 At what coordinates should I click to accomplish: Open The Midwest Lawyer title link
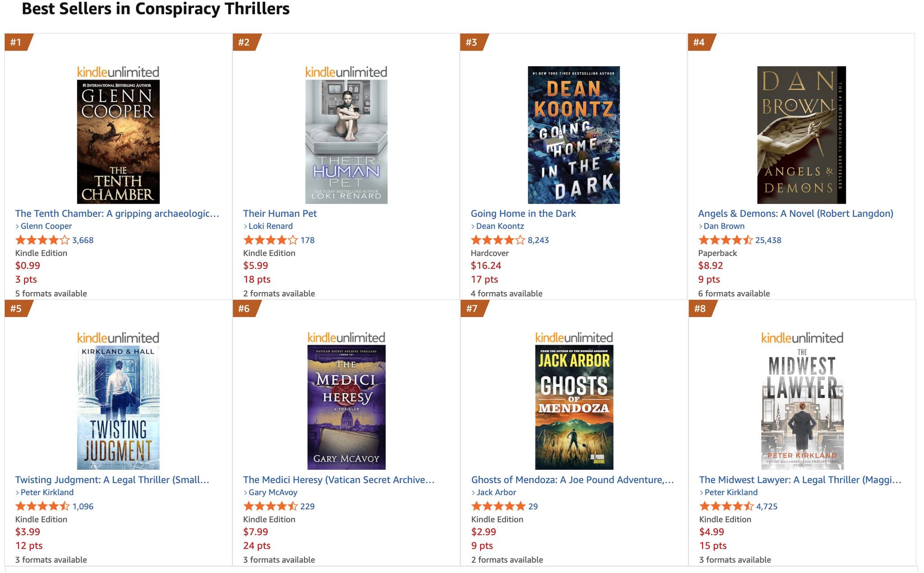pos(800,480)
